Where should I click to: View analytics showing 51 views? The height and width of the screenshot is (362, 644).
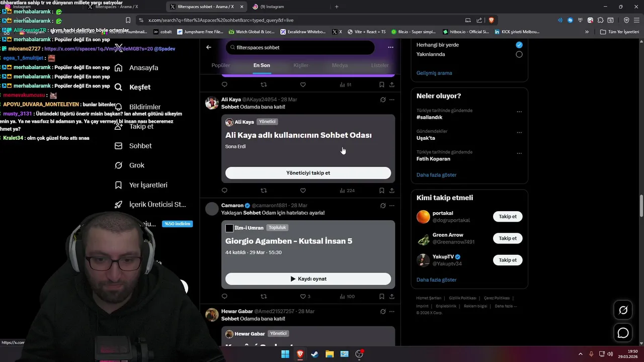coord(346,84)
